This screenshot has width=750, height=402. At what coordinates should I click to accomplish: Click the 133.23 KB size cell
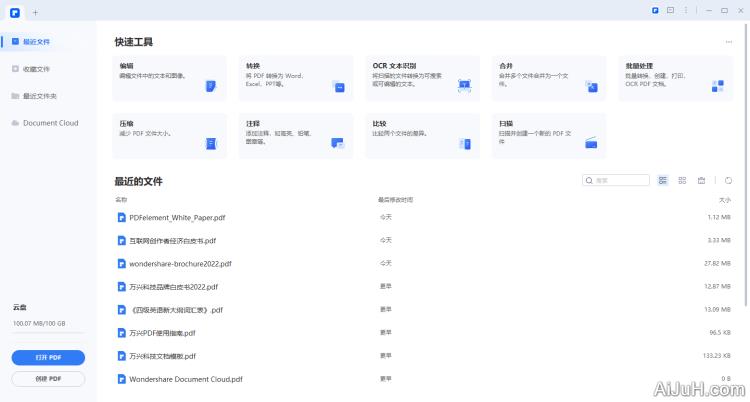coord(717,356)
